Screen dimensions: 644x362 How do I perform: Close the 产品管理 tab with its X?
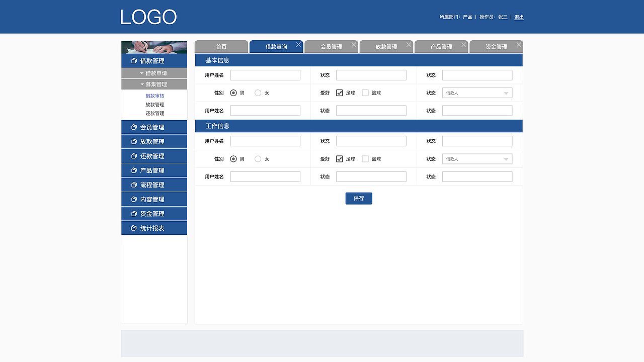click(x=464, y=45)
